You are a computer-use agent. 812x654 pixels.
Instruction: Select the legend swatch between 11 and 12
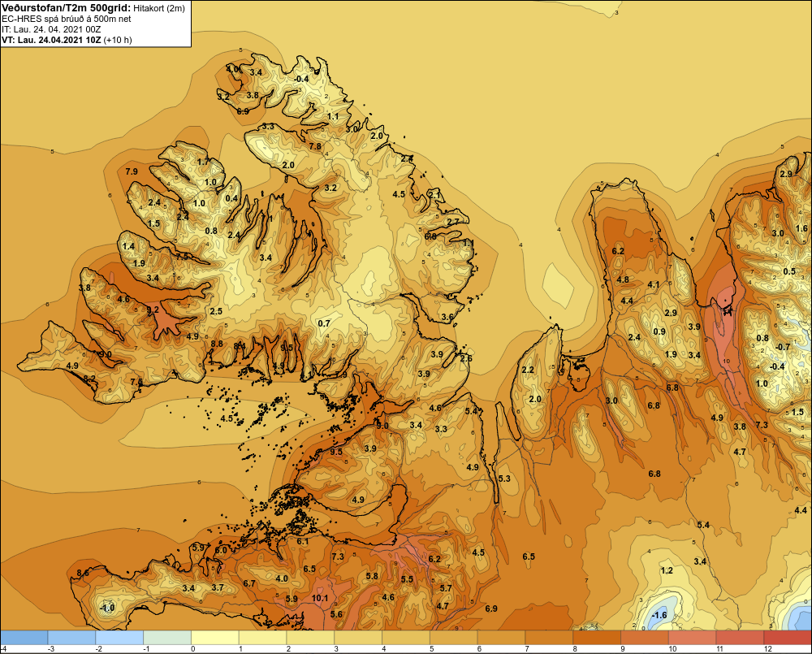(x=740, y=638)
